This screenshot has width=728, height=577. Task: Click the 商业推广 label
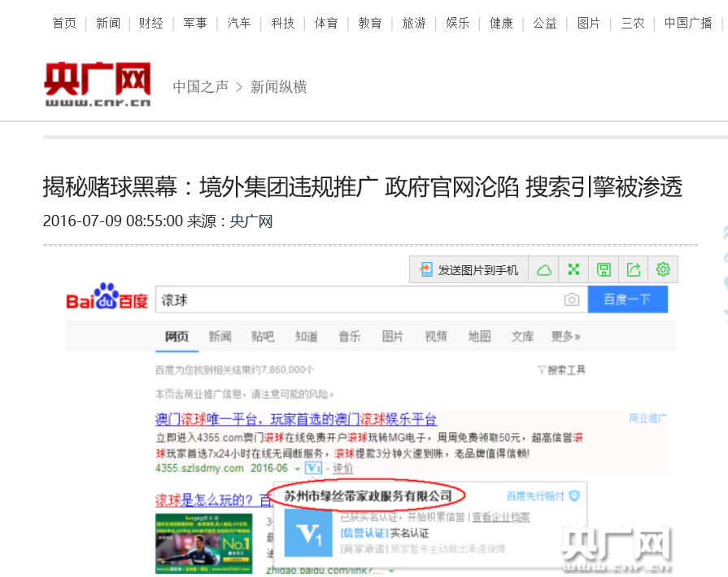pos(648,418)
